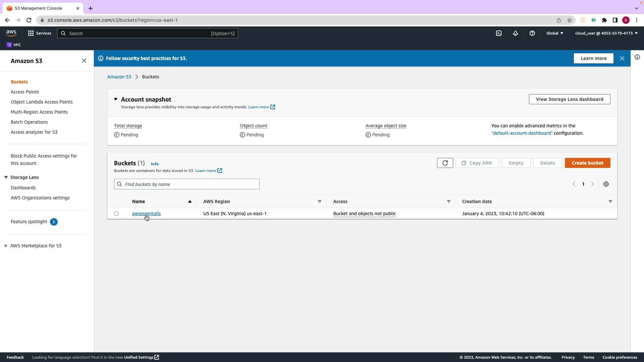Open Batch Operations in sidebar
This screenshot has height=362, width=644.
pyautogui.click(x=29, y=122)
